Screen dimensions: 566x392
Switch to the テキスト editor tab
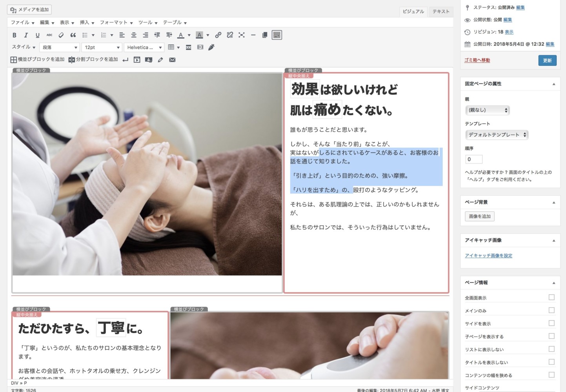(x=441, y=12)
